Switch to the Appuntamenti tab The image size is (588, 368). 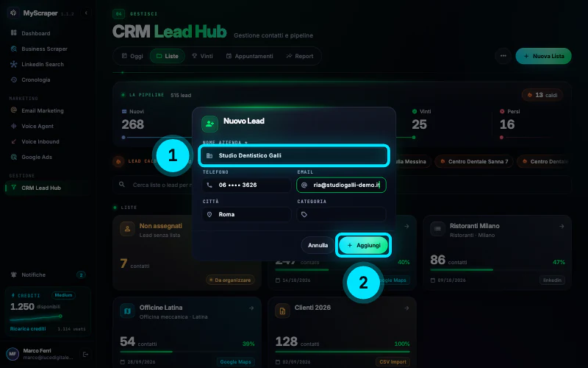click(x=249, y=56)
